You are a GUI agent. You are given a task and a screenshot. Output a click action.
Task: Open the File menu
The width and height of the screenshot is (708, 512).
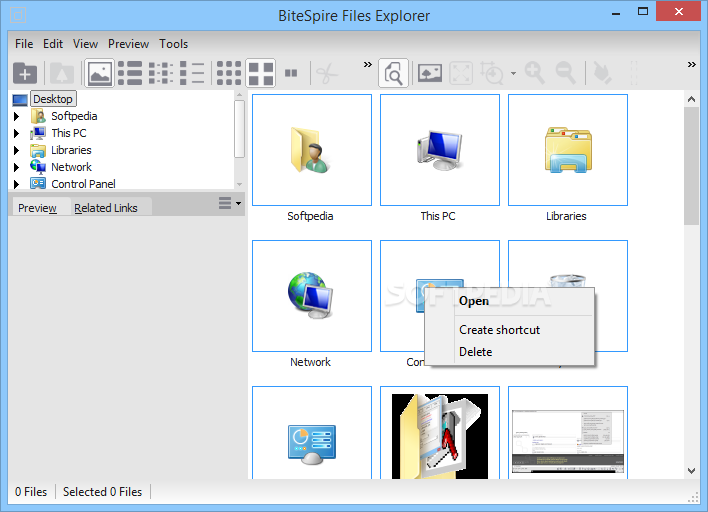(x=24, y=44)
